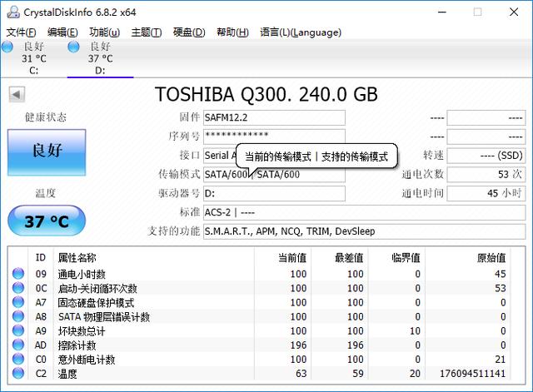Click the blue status orb for drive C:
The height and width of the screenshot is (392, 533).
(x=7, y=47)
